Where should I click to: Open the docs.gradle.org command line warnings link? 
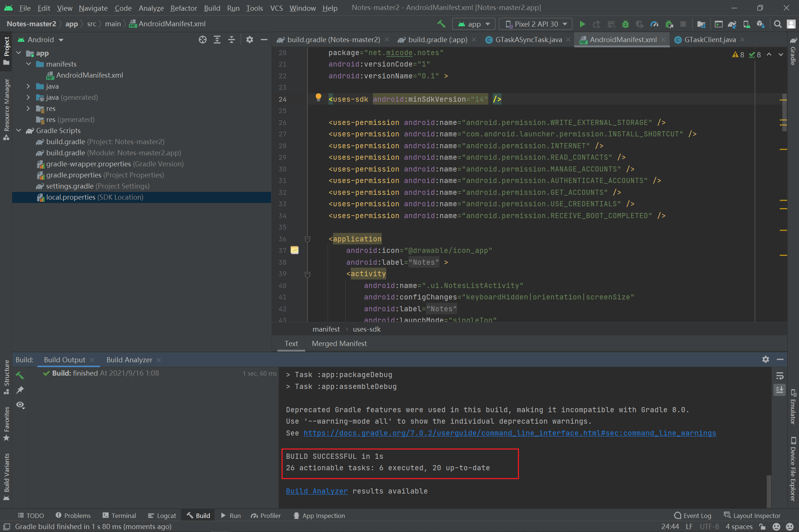coord(510,433)
